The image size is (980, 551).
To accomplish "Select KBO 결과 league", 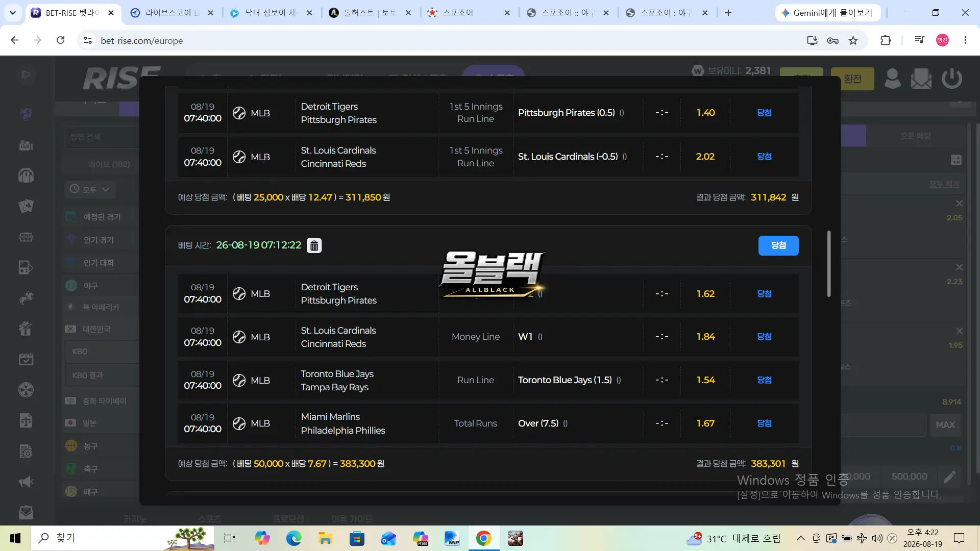I will 102,375.
